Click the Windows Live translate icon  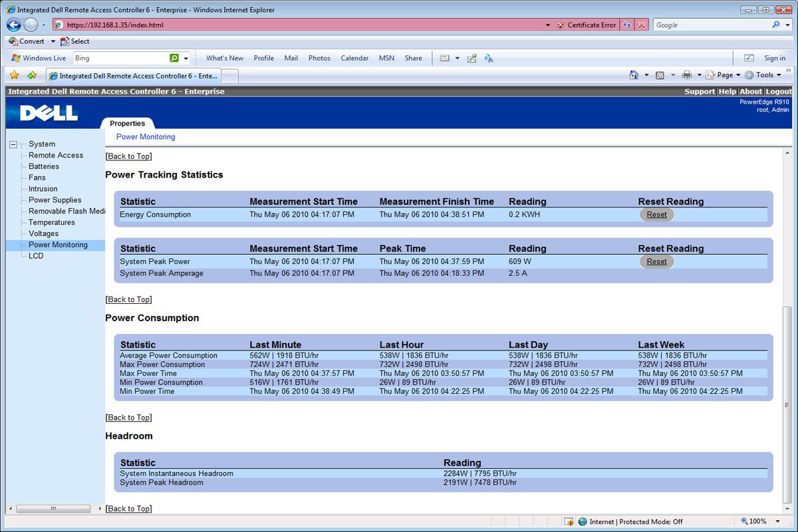tap(488, 58)
